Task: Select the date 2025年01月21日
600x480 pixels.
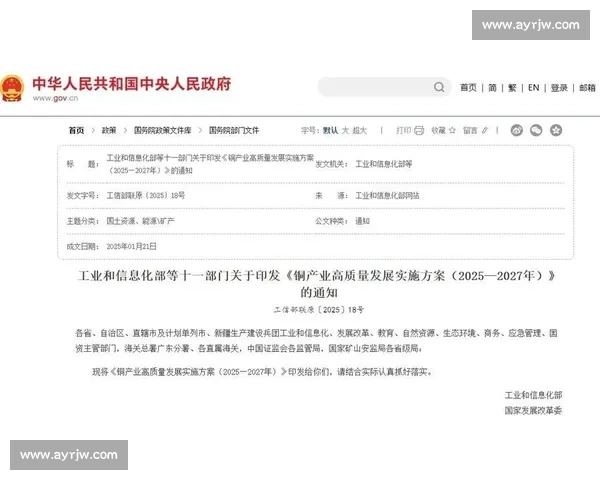Action: coord(131,246)
